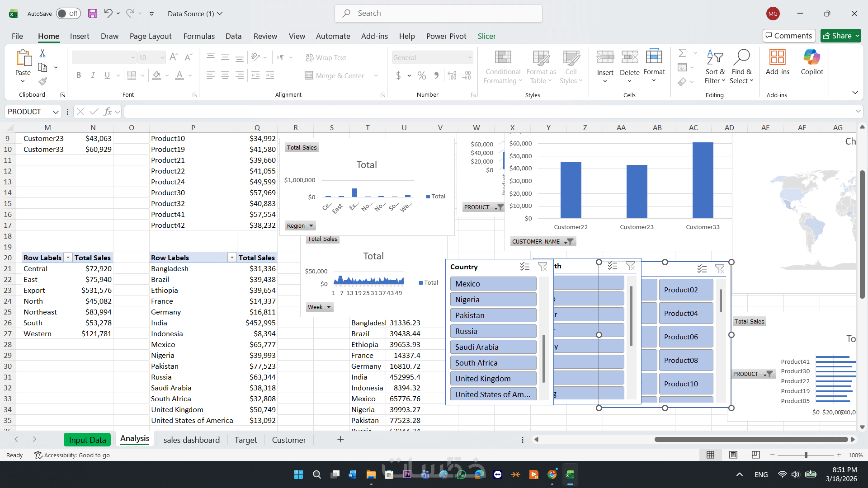
Task: Open Conditional Formatting menu
Action: pyautogui.click(x=503, y=67)
